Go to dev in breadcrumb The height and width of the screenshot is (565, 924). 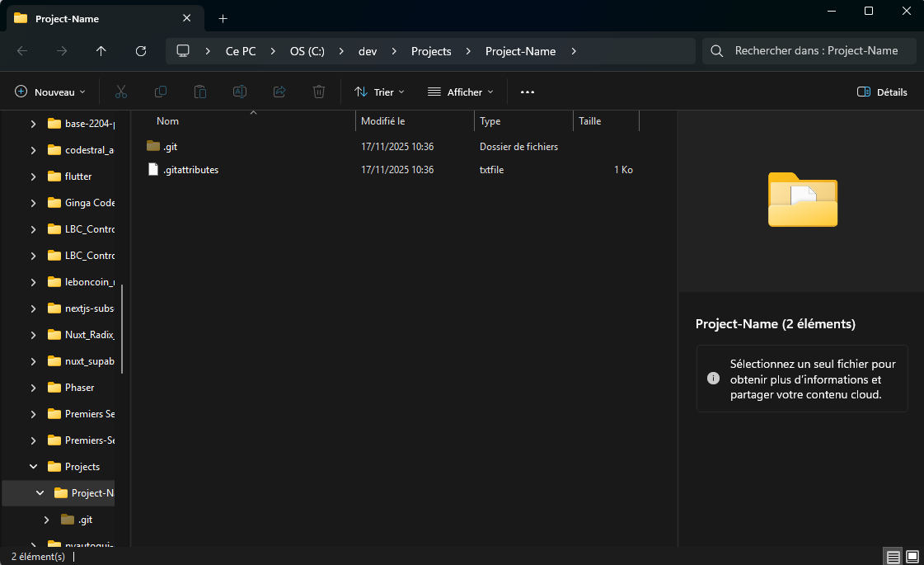tap(368, 51)
